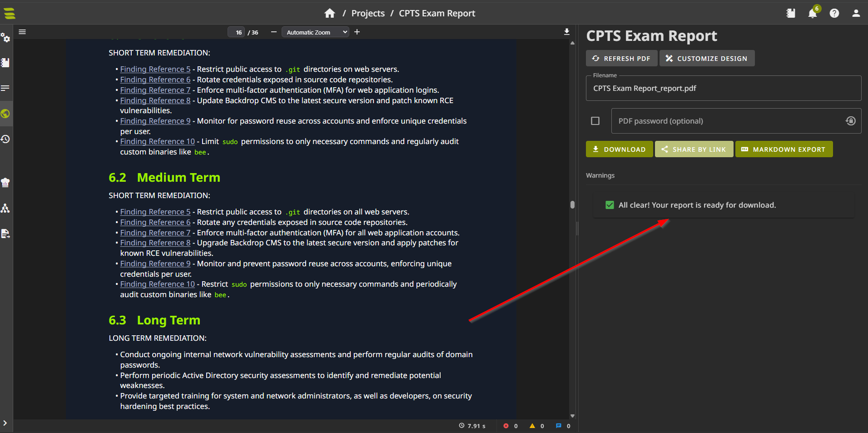Image resolution: width=868 pixels, height=433 pixels.
Task: Open the notifications bell
Action: (812, 14)
